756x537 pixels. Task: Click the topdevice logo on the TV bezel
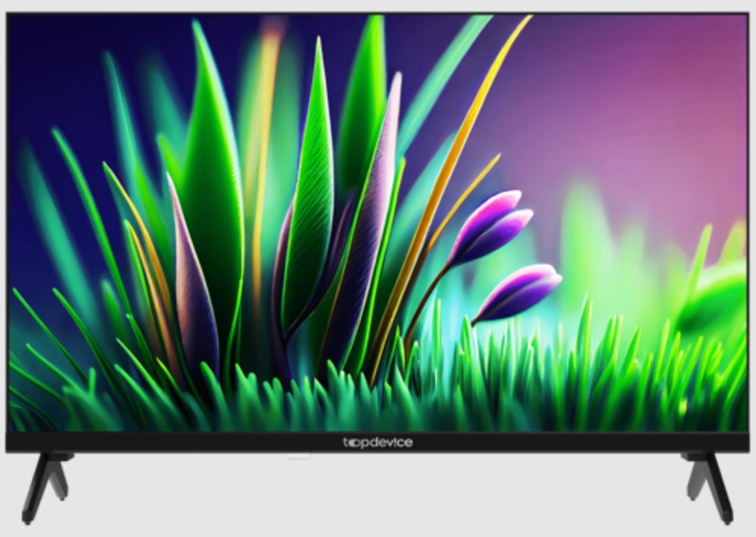click(x=378, y=442)
